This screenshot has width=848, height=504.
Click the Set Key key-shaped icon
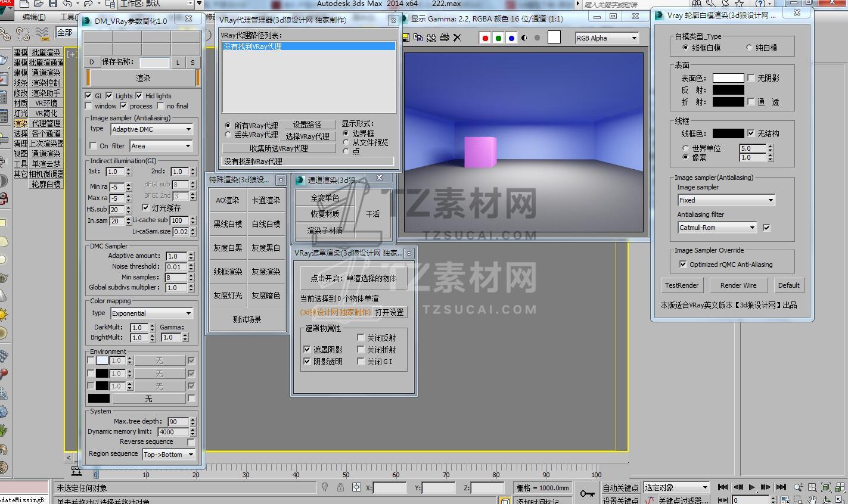pyautogui.click(x=588, y=493)
